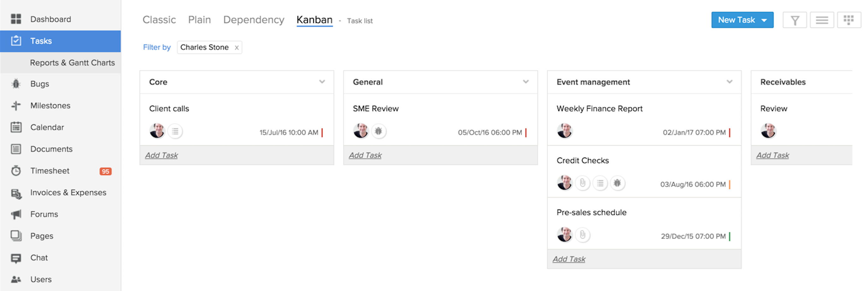The width and height of the screenshot is (868, 291).
Task: Open the New Task dropdown arrow
Action: pyautogui.click(x=764, y=20)
